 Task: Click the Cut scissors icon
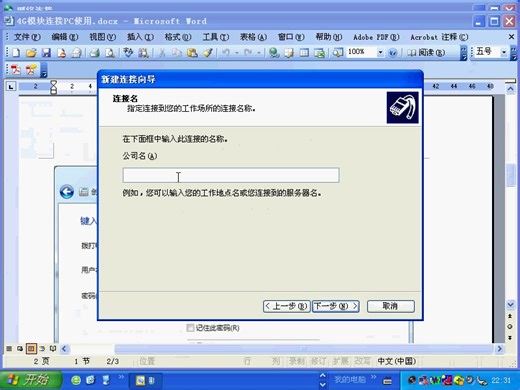[162, 52]
